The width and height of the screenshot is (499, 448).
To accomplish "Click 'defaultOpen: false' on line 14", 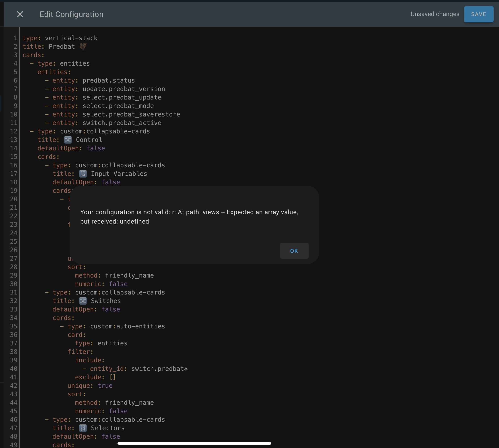I will [71, 148].
